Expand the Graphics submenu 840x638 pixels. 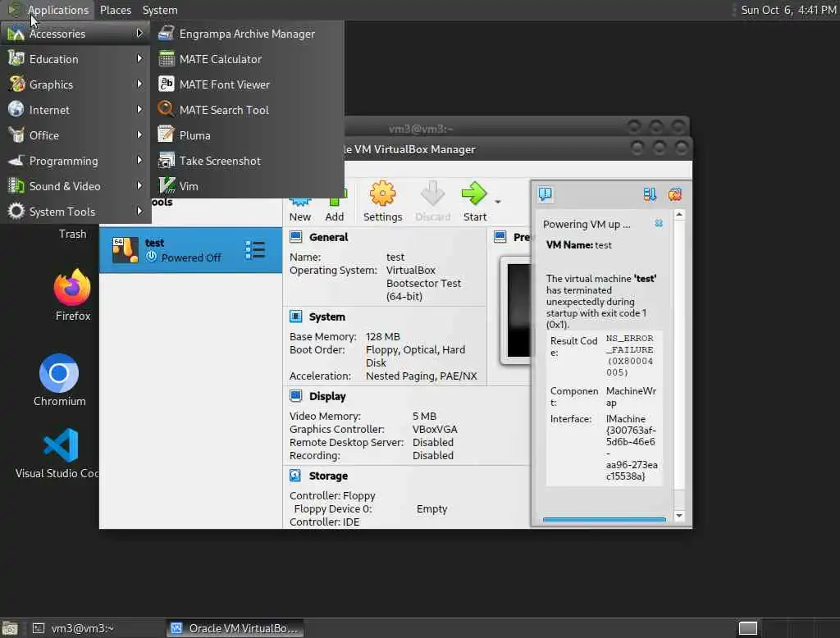click(75, 84)
